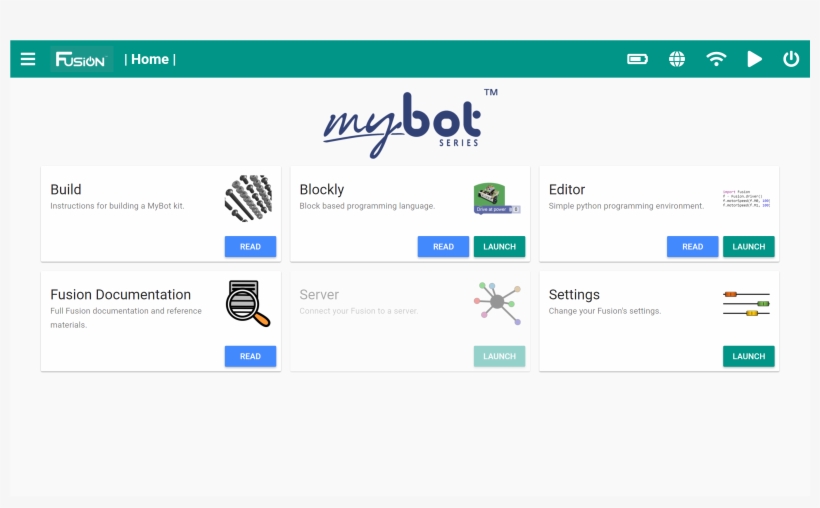Launch the Blockly programming environment
This screenshot has height=508, width=820.
tap(499, 247)
